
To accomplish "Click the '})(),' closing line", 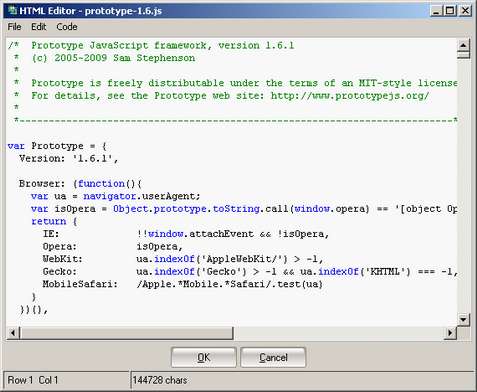I will pyautogui.click(x=34, y=310).
